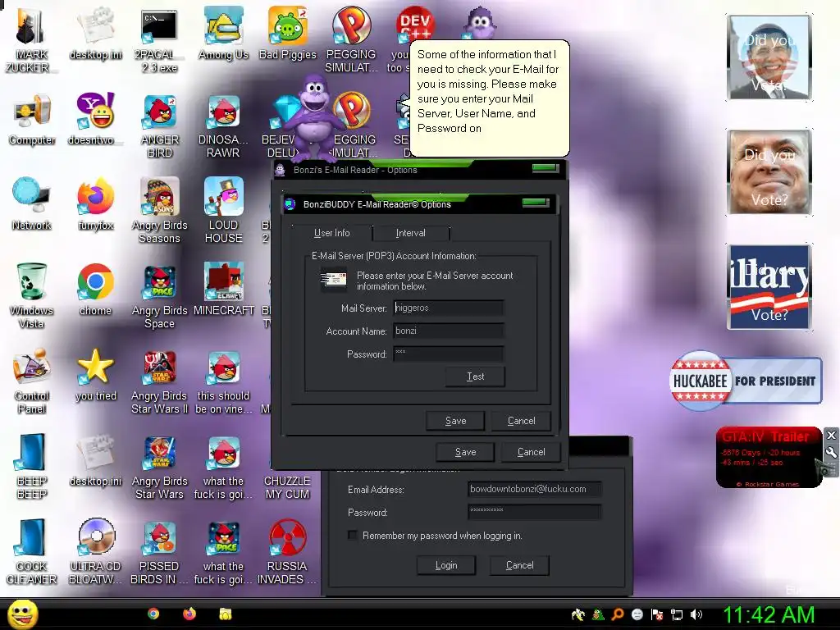
Task: Open the Network desktop icon
Action: 32,204
